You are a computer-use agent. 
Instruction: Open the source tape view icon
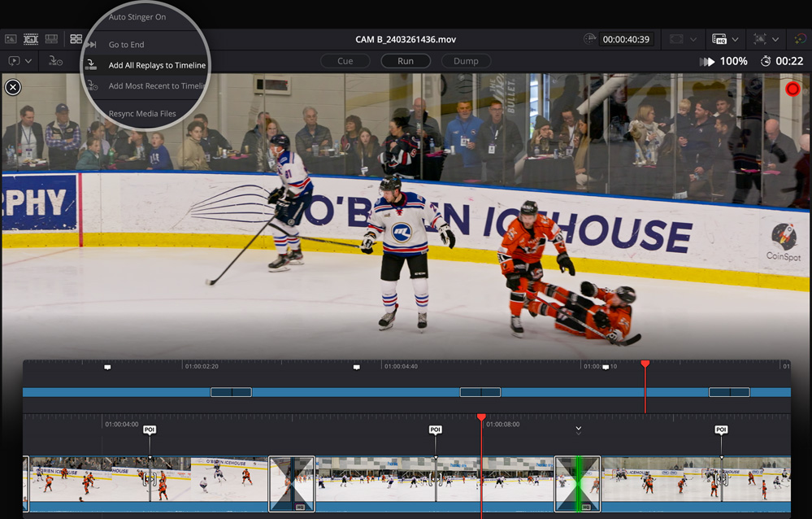(x=30, y=38)
